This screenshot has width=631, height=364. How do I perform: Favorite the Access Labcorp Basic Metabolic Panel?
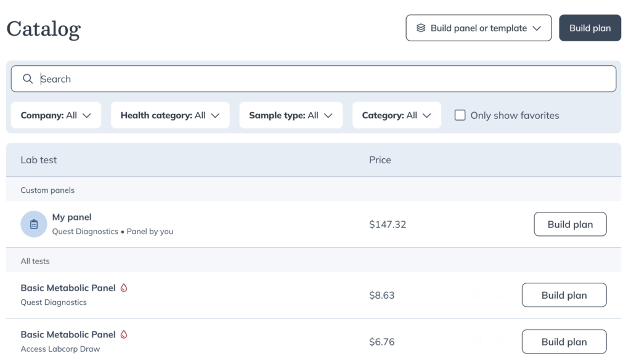tap(502, 342)
